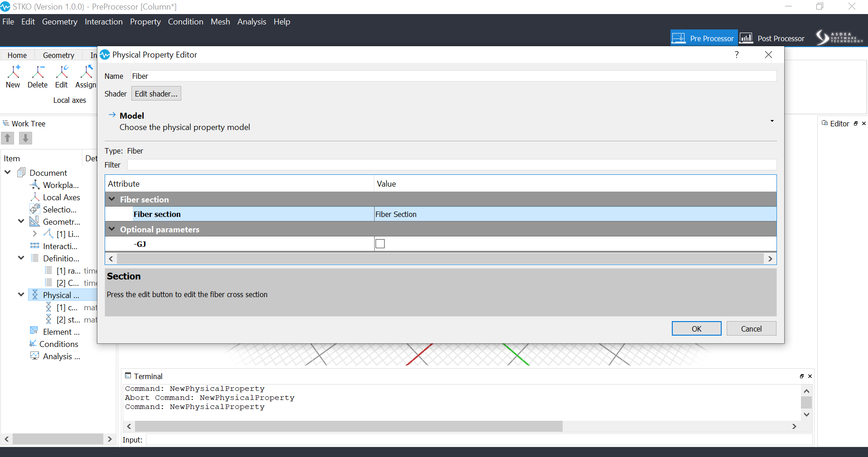Open the File menu

tap(8, 22)
